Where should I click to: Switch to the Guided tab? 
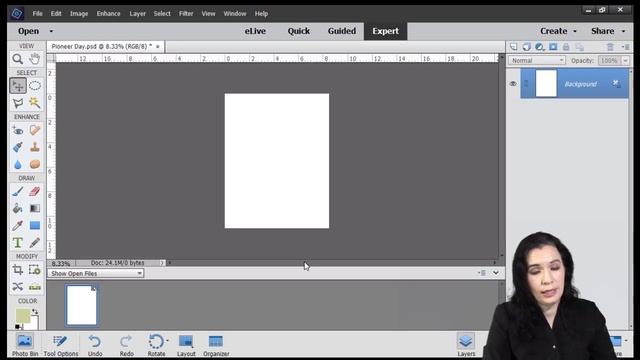coord(342,31)
